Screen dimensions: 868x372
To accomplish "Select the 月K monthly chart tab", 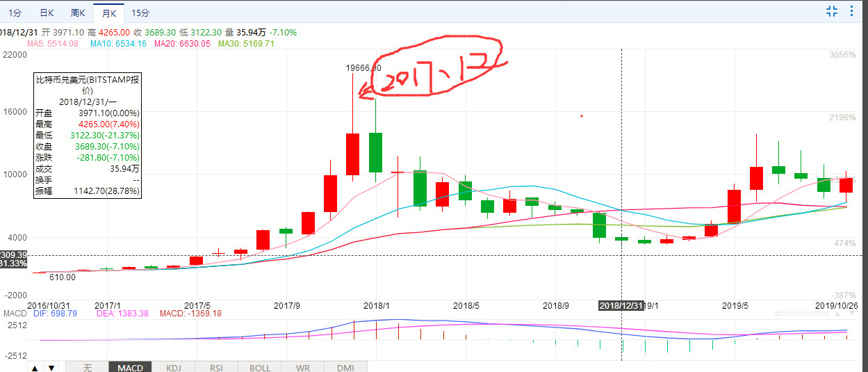I will coord(109,13).
